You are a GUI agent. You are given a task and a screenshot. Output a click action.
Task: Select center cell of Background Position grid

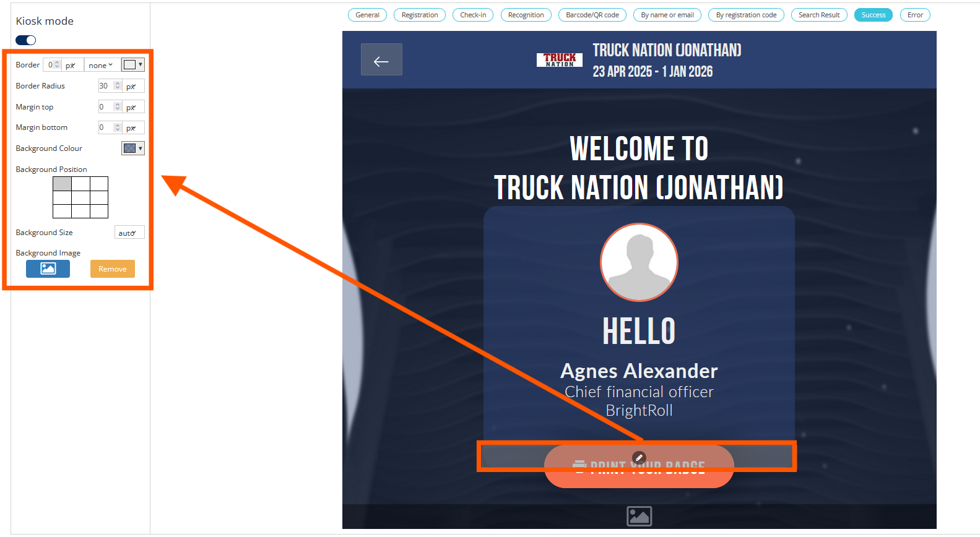pos(80,197)
